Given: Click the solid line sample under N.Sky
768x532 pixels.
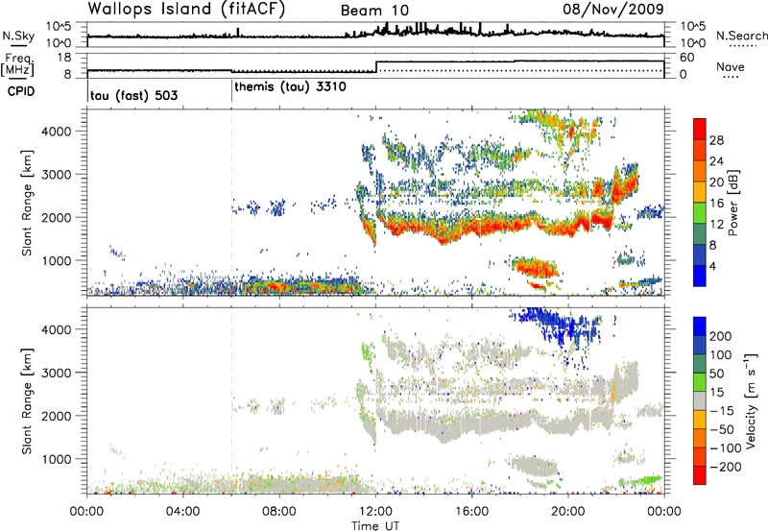Looking at the screenshot, I should click(x=18, y=45).
